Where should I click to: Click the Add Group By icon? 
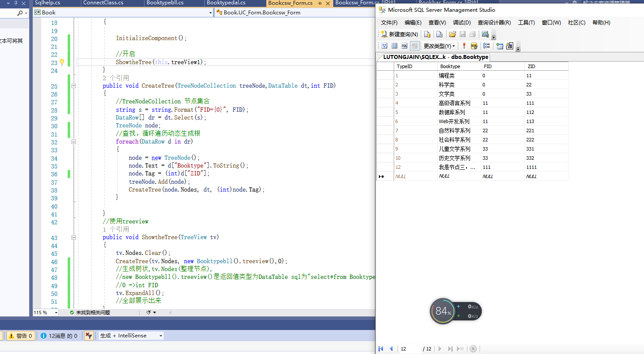(x=487, y=46)
